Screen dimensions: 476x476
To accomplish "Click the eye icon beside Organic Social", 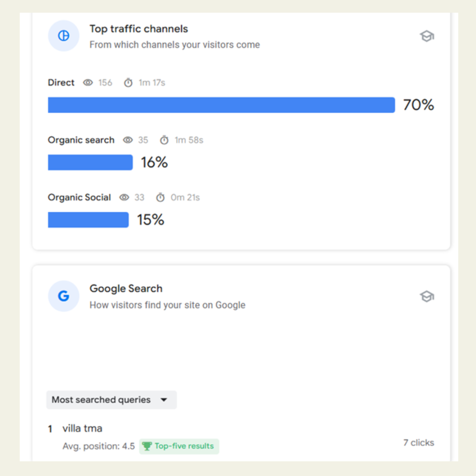I will point(124,198).
